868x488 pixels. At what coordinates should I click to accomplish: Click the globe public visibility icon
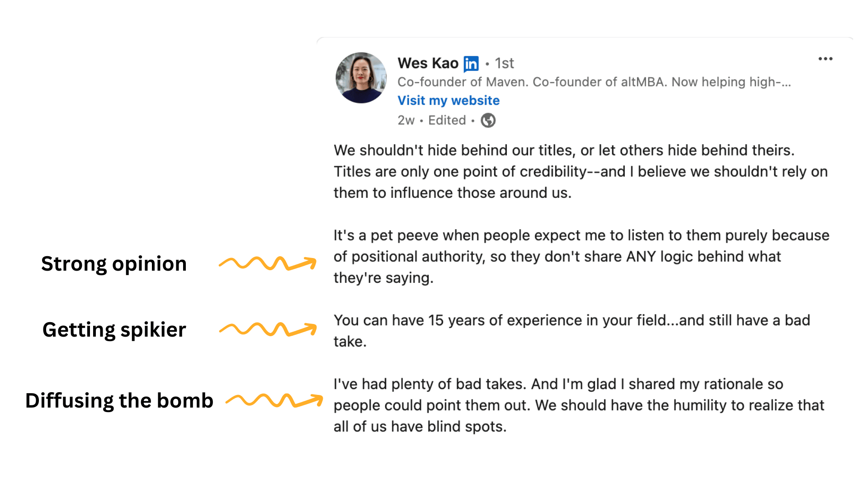pyautogui.click(x=488, y=120)
